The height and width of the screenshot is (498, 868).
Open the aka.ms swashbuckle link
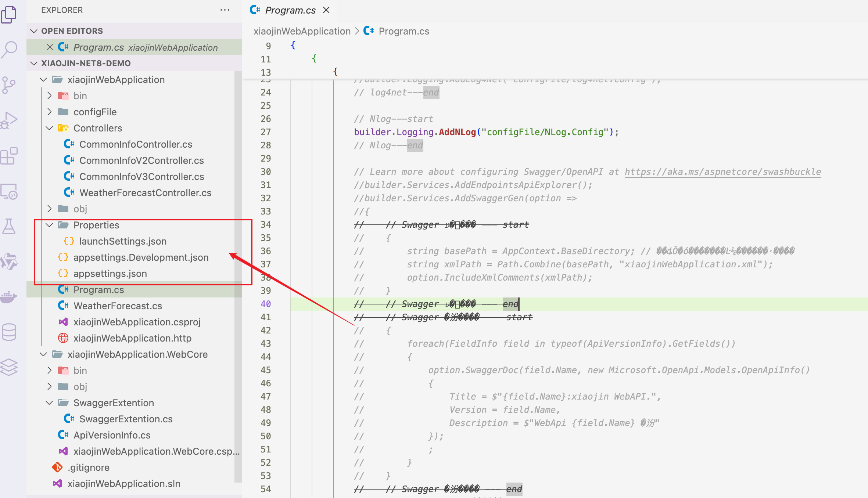722,172
